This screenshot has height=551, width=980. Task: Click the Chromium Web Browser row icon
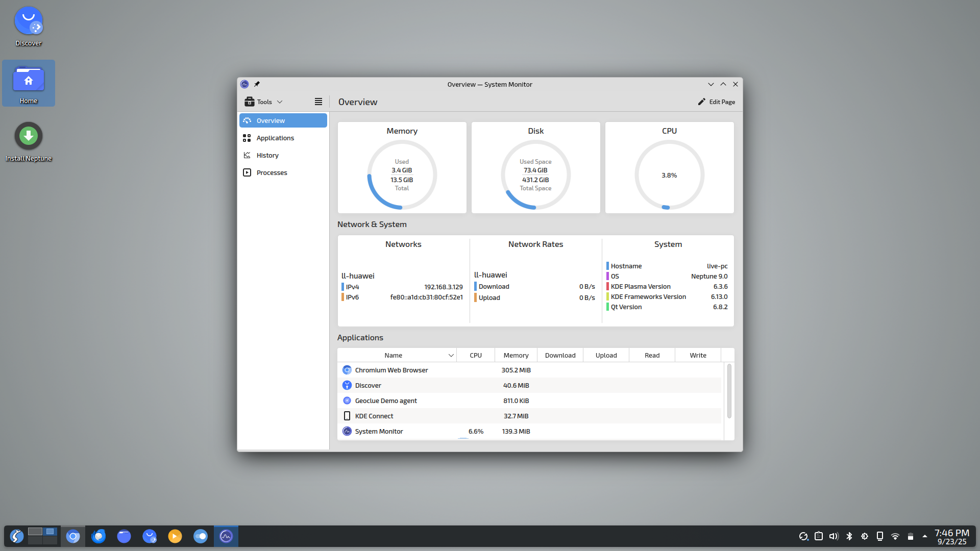(x=347, y=370)
